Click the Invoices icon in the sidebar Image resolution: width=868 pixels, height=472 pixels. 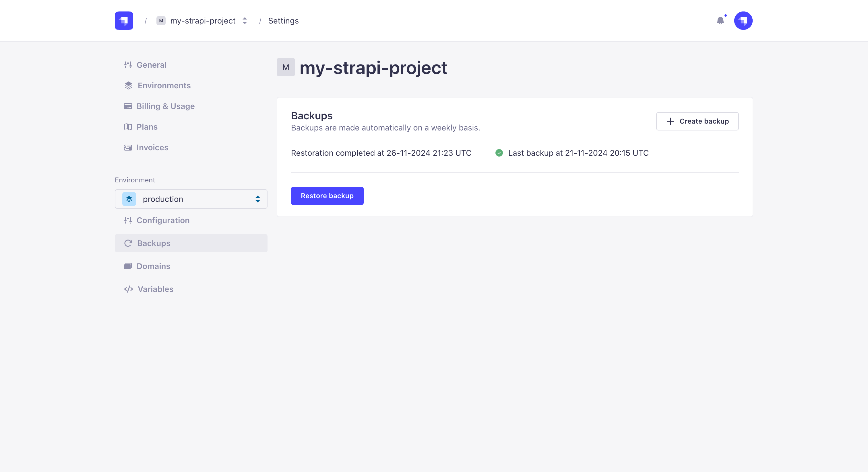(x=128, y=147)
